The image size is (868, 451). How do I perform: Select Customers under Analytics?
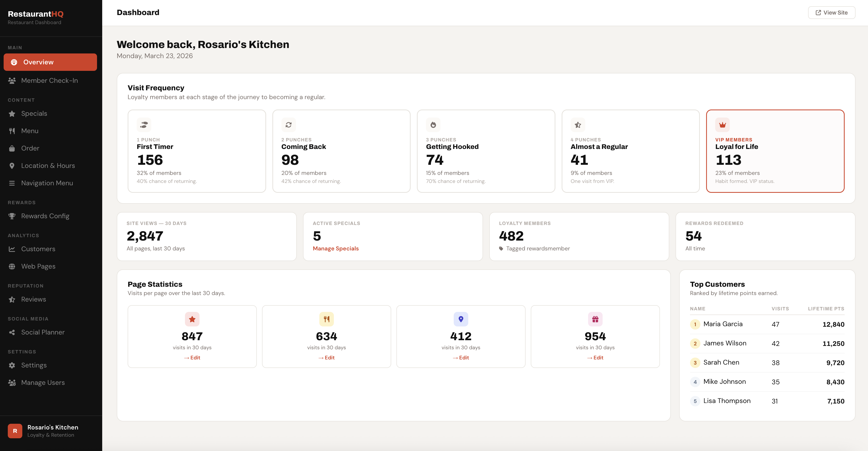(x=38, y=249)
